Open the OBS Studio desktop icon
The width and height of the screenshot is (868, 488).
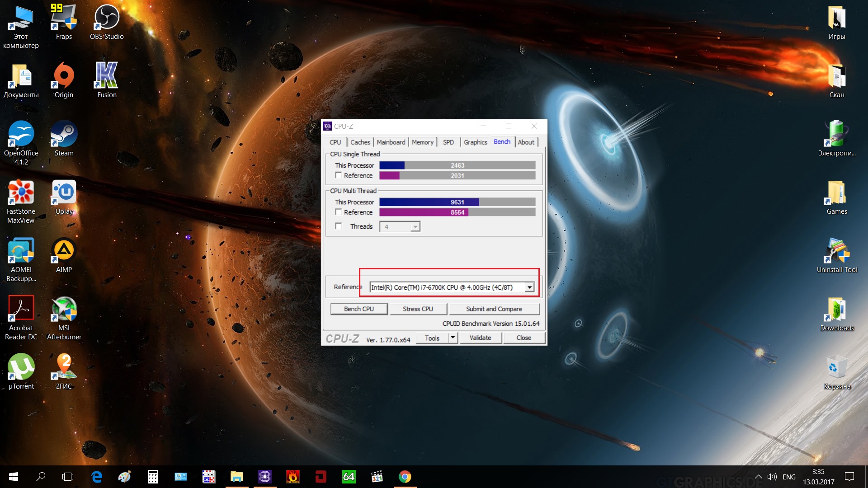pyautogui.click(x=107, y=23)
